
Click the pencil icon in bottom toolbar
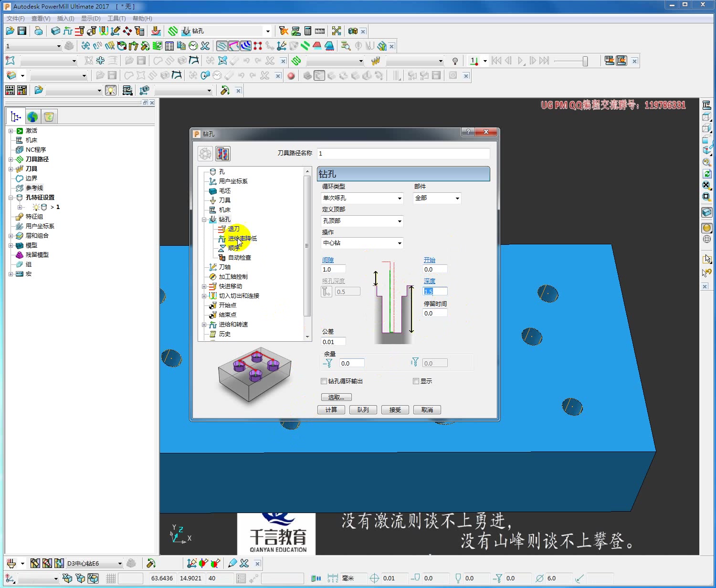232,563
